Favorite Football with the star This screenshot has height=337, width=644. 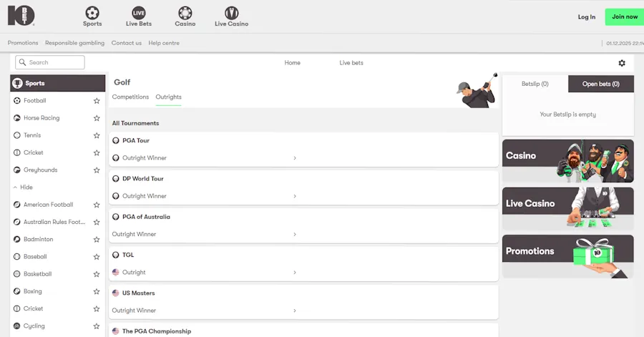tap(97, 101)
